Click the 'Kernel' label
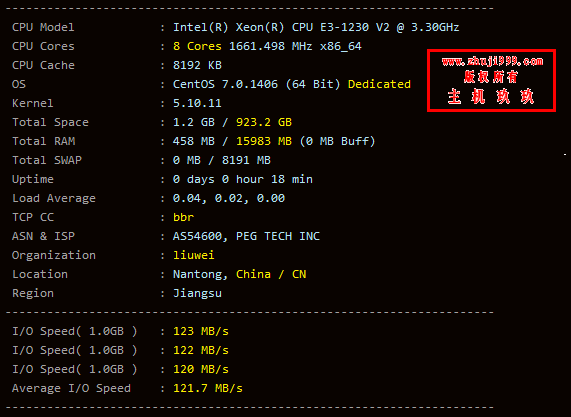571x417 pixels. (x=32, y=103)
